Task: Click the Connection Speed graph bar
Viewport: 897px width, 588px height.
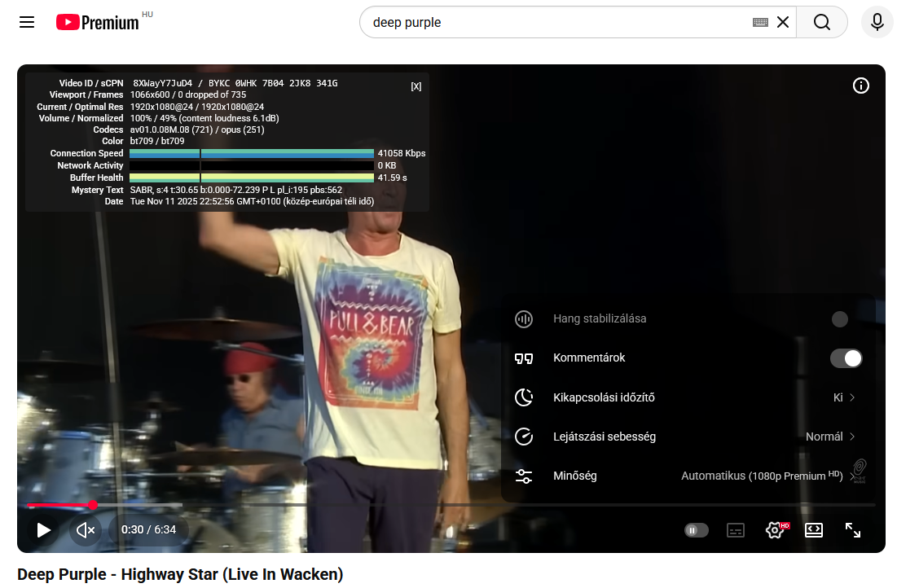Action: 252,153
